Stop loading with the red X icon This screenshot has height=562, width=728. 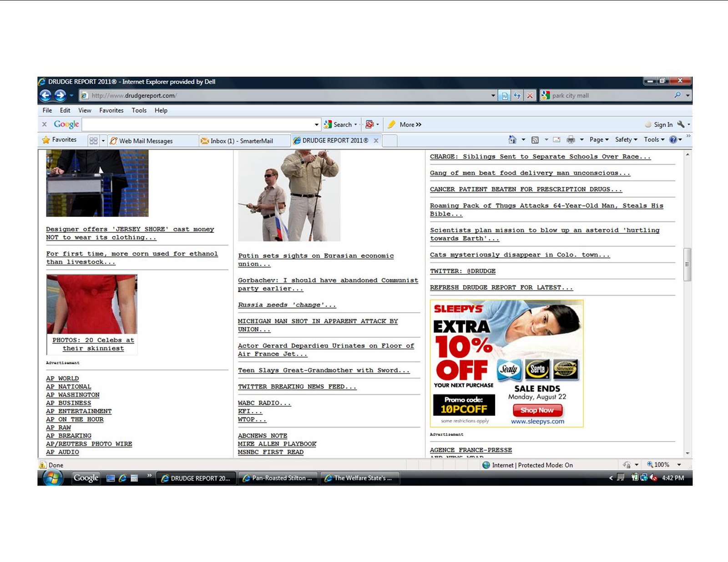click(530, 95)
